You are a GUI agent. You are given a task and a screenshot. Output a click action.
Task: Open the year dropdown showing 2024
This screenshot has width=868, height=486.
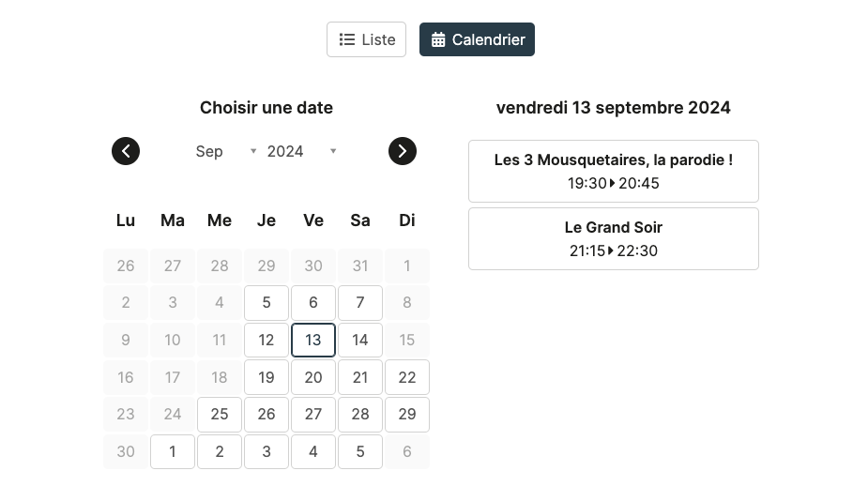(x=301, y=151)
